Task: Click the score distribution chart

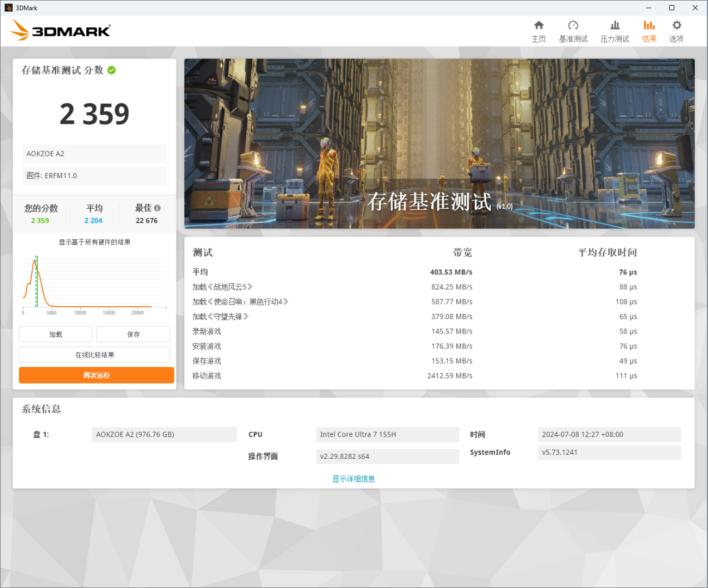Action: pos(95,284)
